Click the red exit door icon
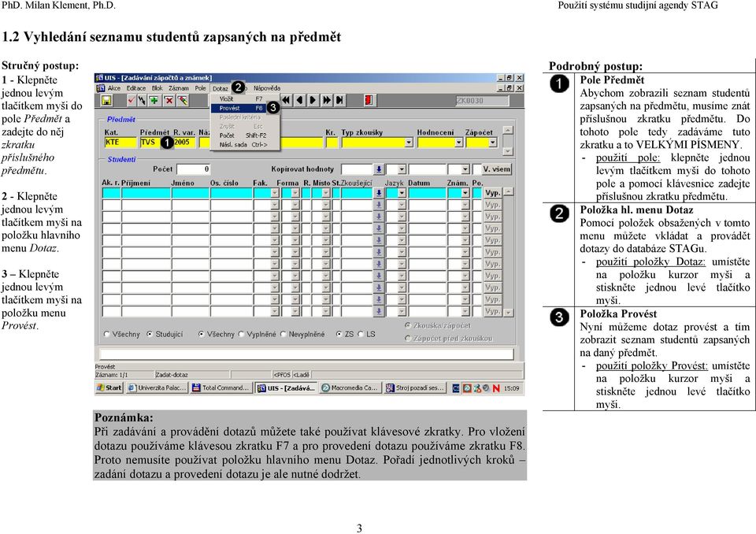The width and height of the screenshot is (756, 534). click(x=369, y=100)
